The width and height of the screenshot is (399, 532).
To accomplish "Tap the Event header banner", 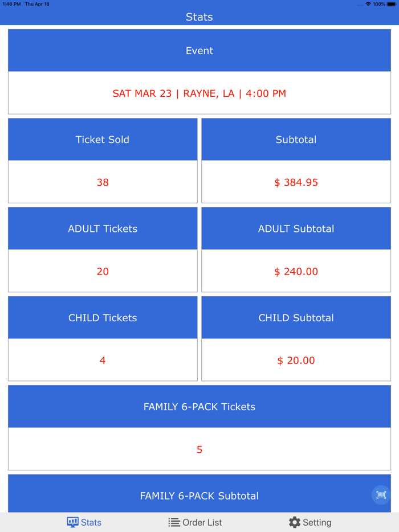I will click(x=199, y=50).
